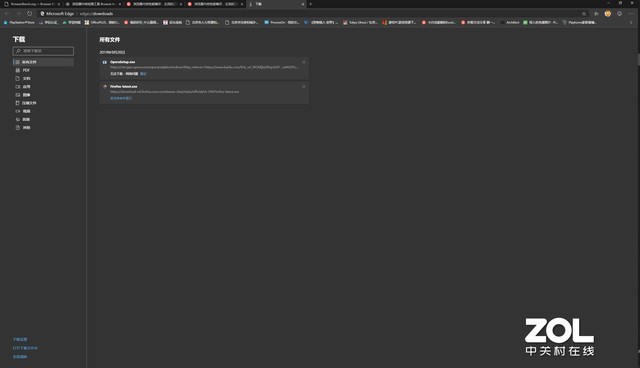Click the OperaSetup.exe file icon

click(104, 62)
